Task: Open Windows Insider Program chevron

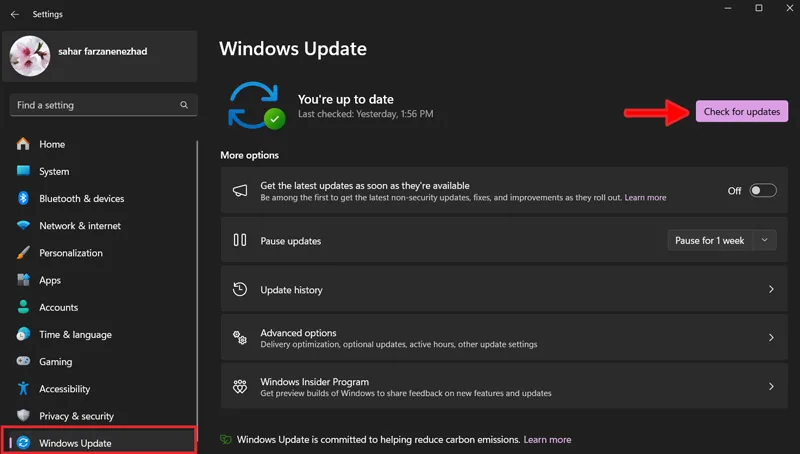Action: click(771, 387)
